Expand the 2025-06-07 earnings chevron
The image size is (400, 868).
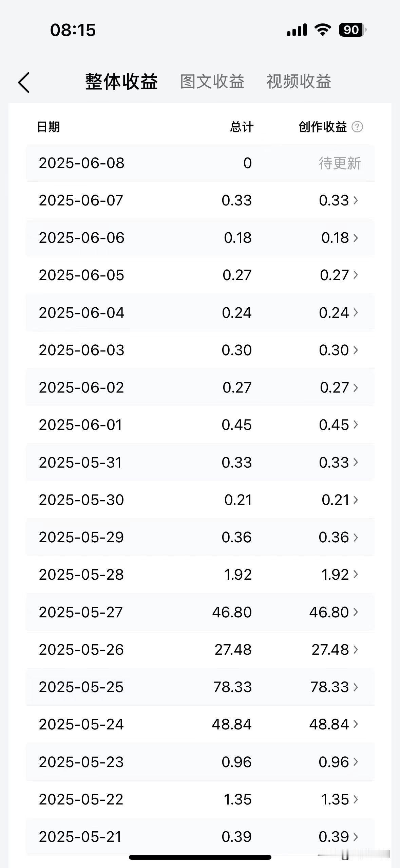click(356, 200)
